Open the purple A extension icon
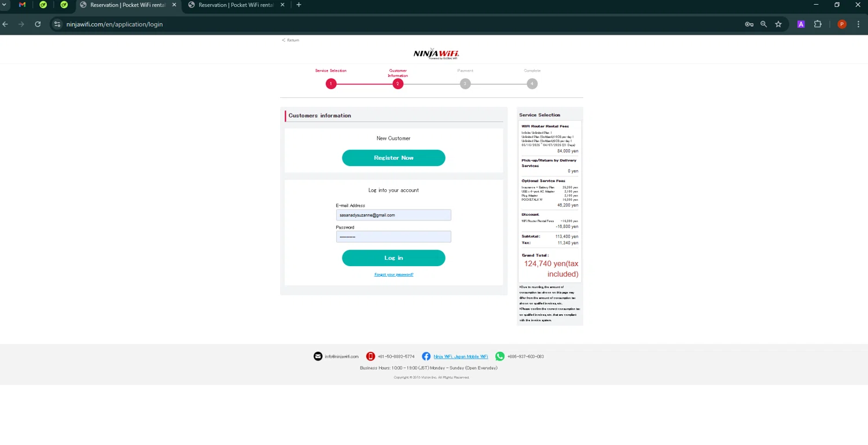Image resolution: width=868 pixels, height=445 pixels. [801, 24]
